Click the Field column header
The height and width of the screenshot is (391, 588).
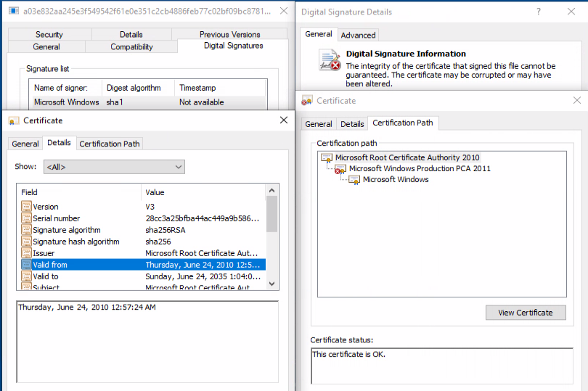coord(79,192)
